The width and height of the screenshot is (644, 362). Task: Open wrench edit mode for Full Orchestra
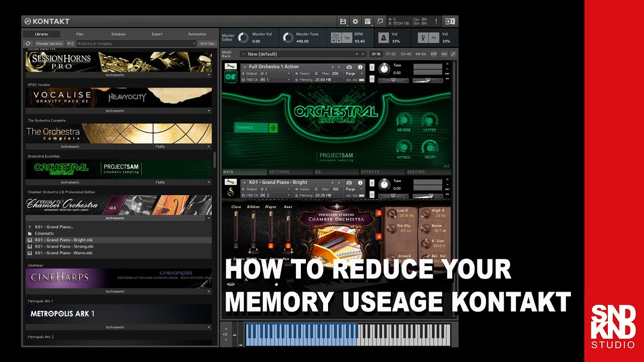230,66
